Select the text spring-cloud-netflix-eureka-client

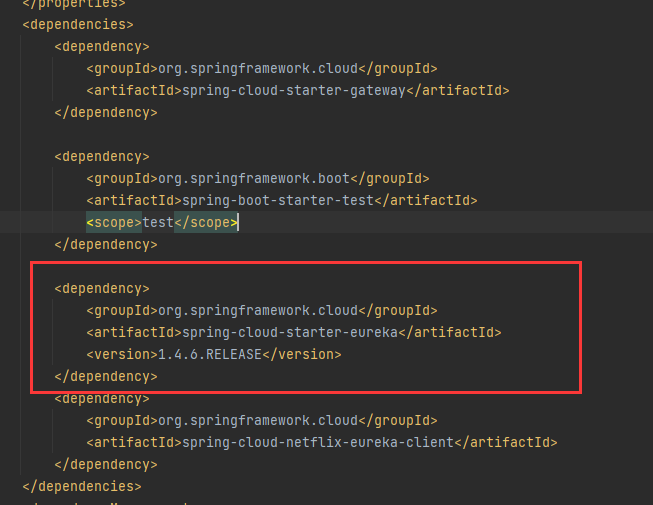pyautogui.click(x=318, y=443)
